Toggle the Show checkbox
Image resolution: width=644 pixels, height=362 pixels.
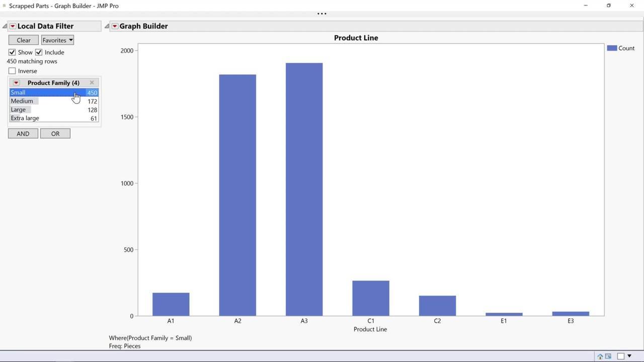point(12,52)
